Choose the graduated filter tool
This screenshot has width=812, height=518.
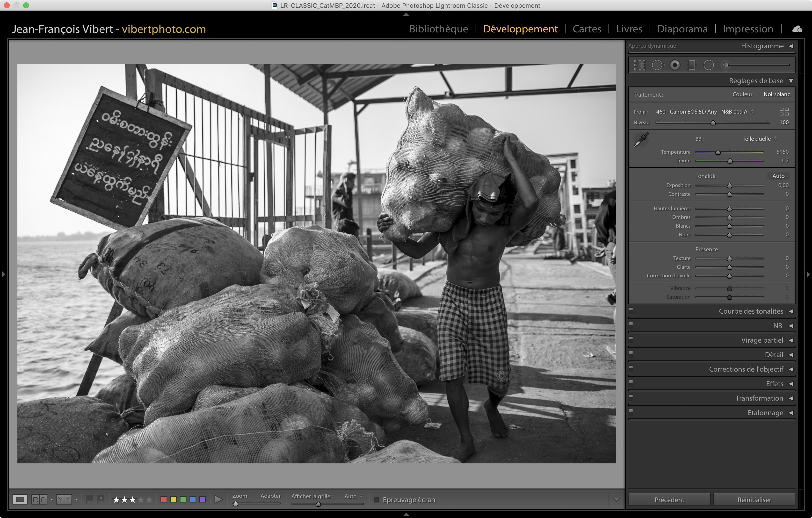692,65
